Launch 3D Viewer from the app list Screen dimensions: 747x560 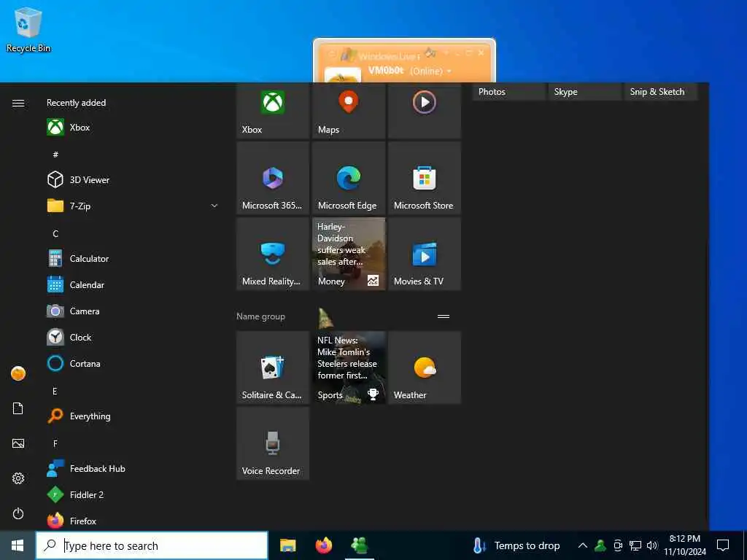[133, 179]
